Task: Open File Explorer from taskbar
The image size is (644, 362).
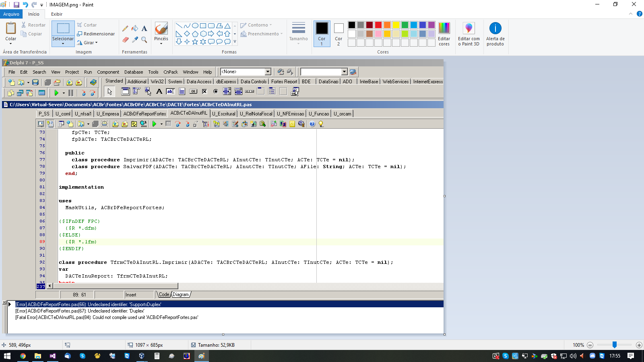Action: tap(38, 356)
